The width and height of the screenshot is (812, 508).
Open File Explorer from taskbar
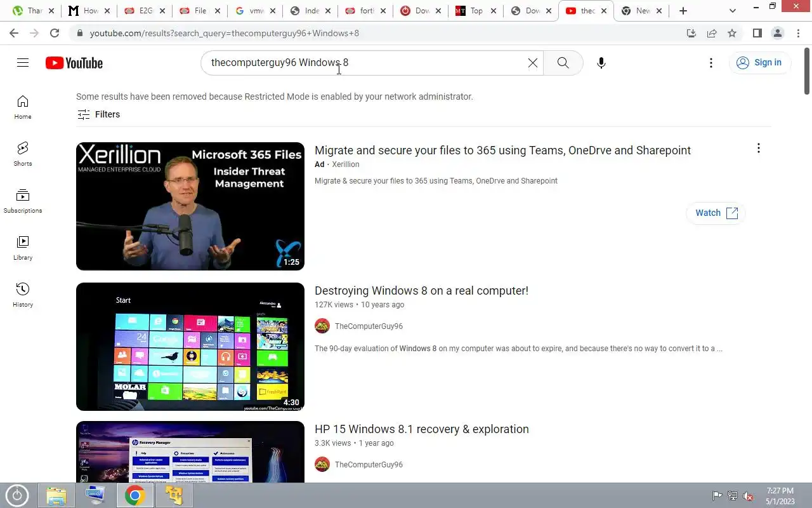click(56, 495)
